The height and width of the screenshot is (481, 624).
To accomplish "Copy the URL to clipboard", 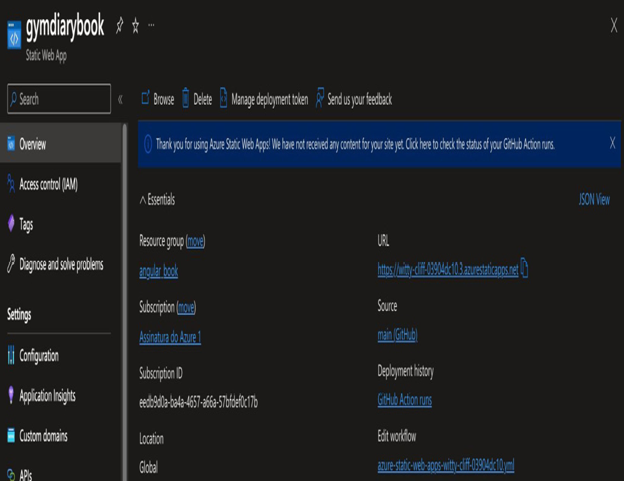I will pyautogui.click(x=525, y=268).
